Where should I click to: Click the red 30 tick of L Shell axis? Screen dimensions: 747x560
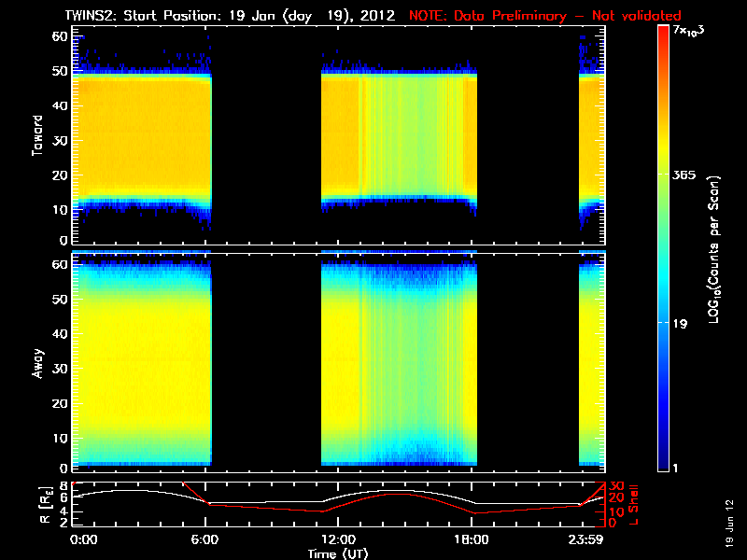click(x=616, y=486)
